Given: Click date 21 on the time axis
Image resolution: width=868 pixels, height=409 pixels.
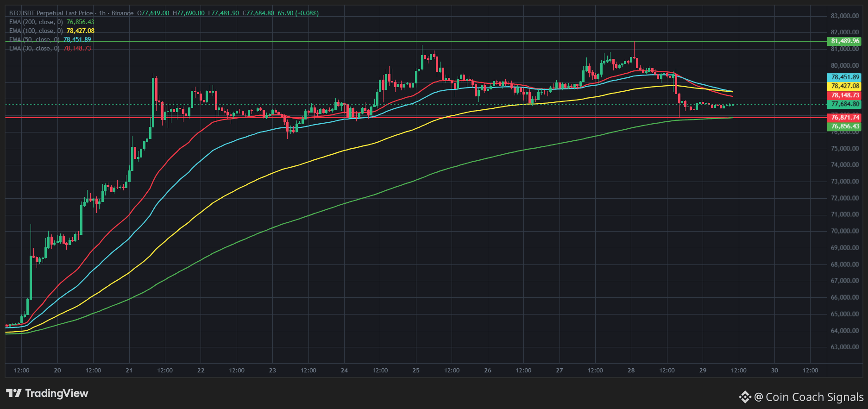Looking at the screenshot, I should (129, 370).
